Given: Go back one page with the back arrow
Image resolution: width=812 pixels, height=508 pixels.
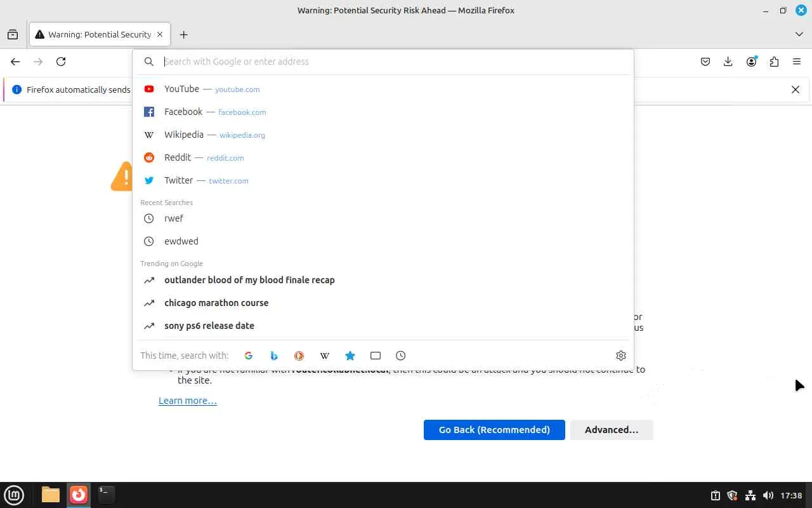Looking at the screenshot, I should pos(15,62).
